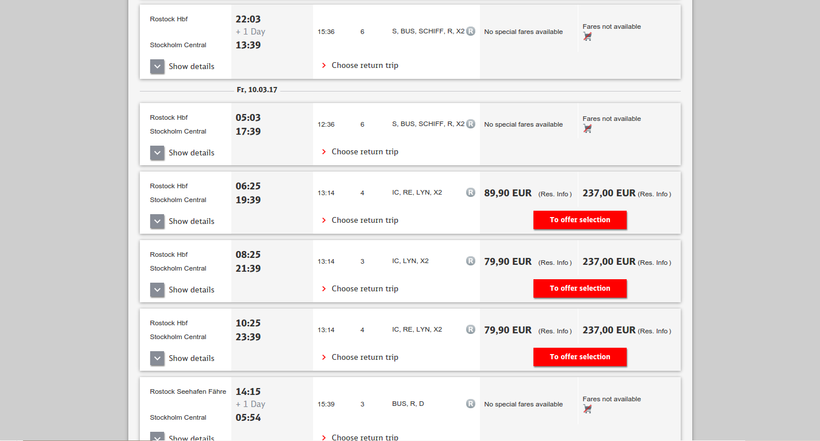Click the reservation R icon for 05:03 departure
The width and height of the screenshot is (820, 441).
coord(470,124)
